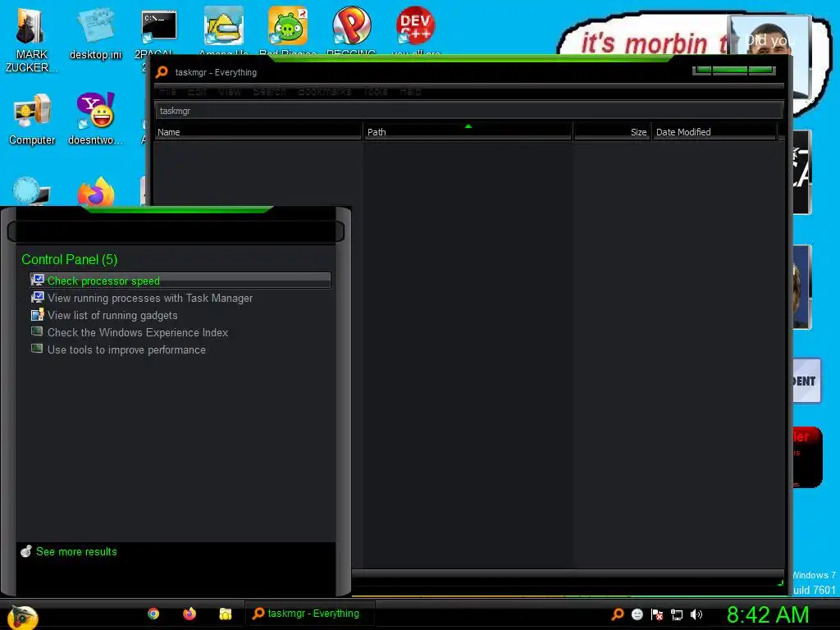Launch Firefox from the taskbar
This screenshot has width=840, height=630.
[x=189, y=614]
